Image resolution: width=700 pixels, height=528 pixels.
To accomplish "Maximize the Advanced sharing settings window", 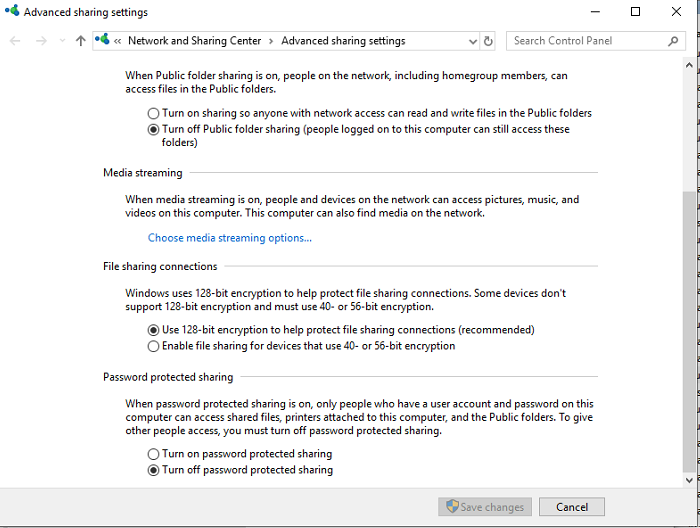I will [635, 12].
